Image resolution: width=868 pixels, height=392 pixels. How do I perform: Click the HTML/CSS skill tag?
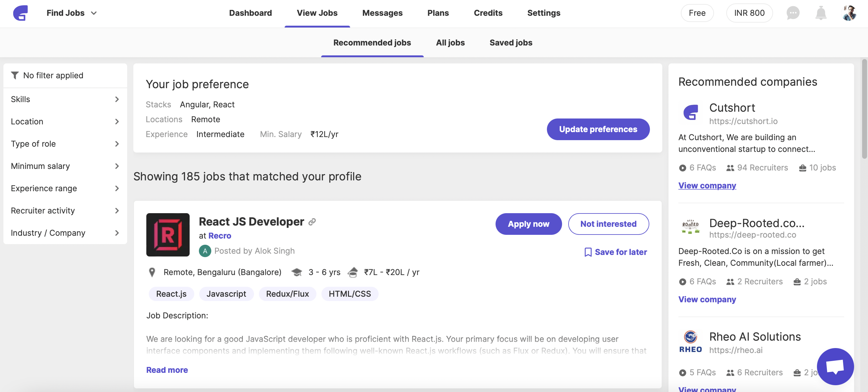coord(350,294)
